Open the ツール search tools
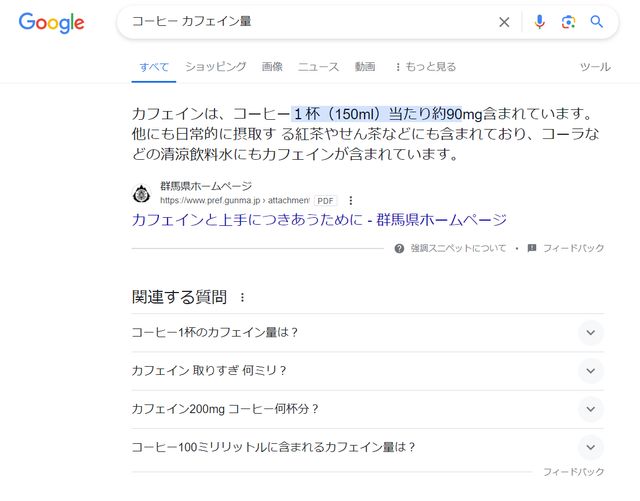The height and width of the screenshot is (501, 640). [x=595, y=67]
